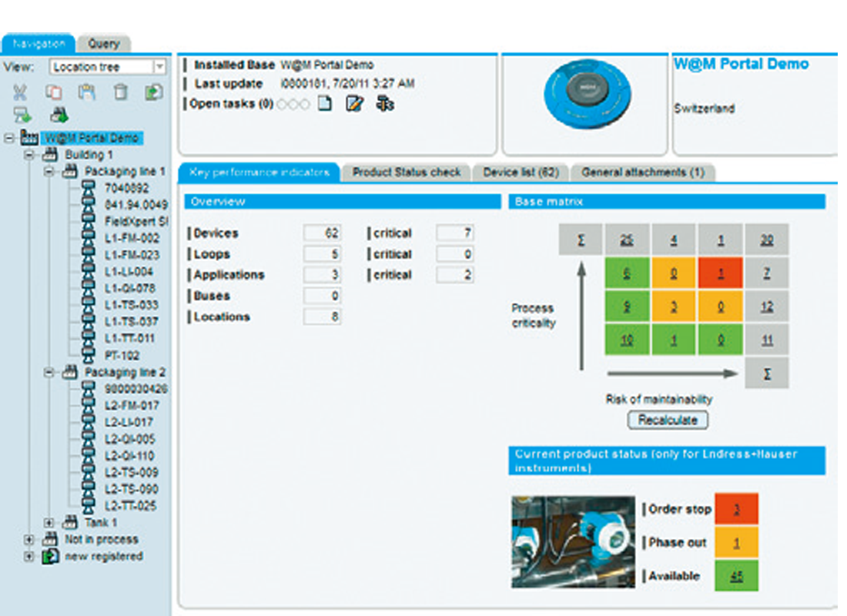Click the device icon beside 7040892
This screenshot has height=616, width=847.
point(88,188)
